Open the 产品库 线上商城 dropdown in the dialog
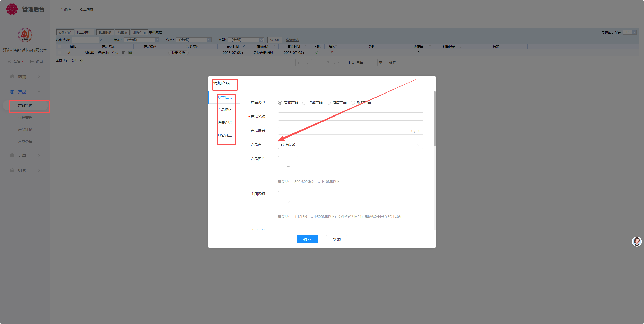Screen dimensions: 644x324 (351, 145)
